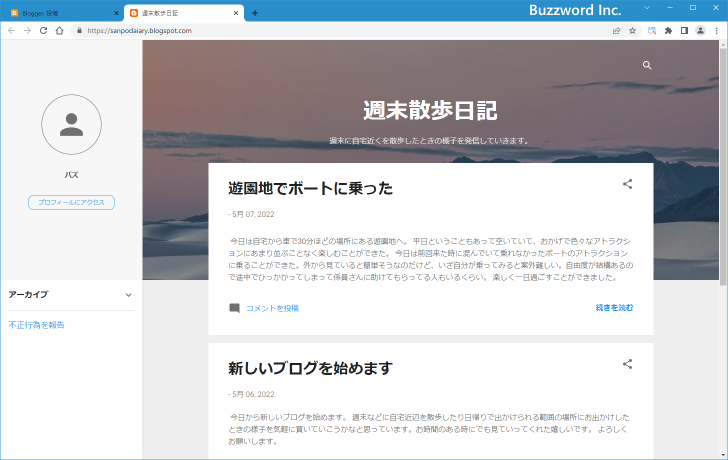
Task: Click the scrollbar up arrow
Action: (x=723, y=44)
